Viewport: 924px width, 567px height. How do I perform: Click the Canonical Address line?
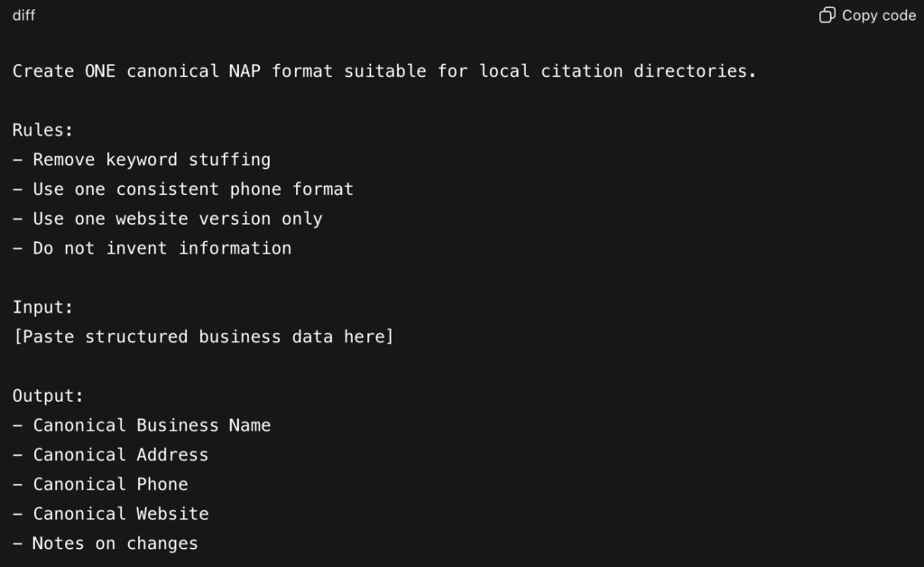121,455
